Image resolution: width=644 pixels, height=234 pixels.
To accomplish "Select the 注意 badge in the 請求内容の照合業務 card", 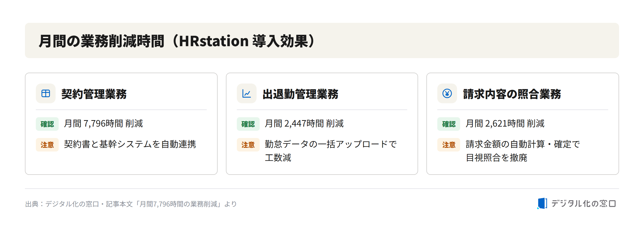I will [x=449, y=145].
